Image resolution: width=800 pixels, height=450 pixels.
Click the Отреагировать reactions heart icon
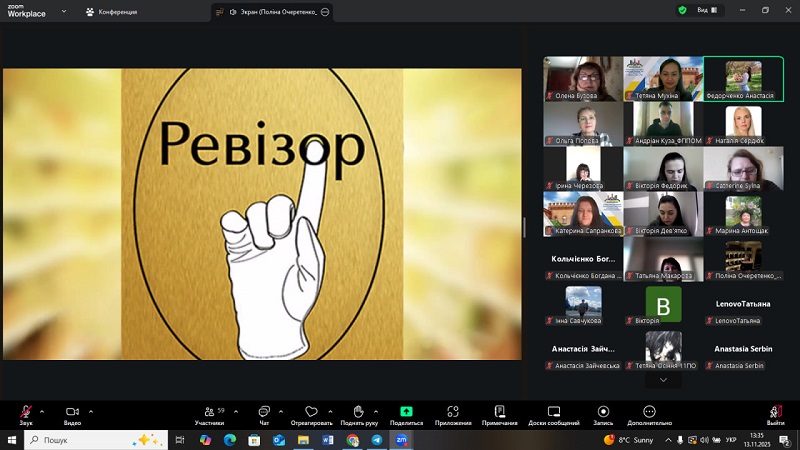click(x=311, y=412)
